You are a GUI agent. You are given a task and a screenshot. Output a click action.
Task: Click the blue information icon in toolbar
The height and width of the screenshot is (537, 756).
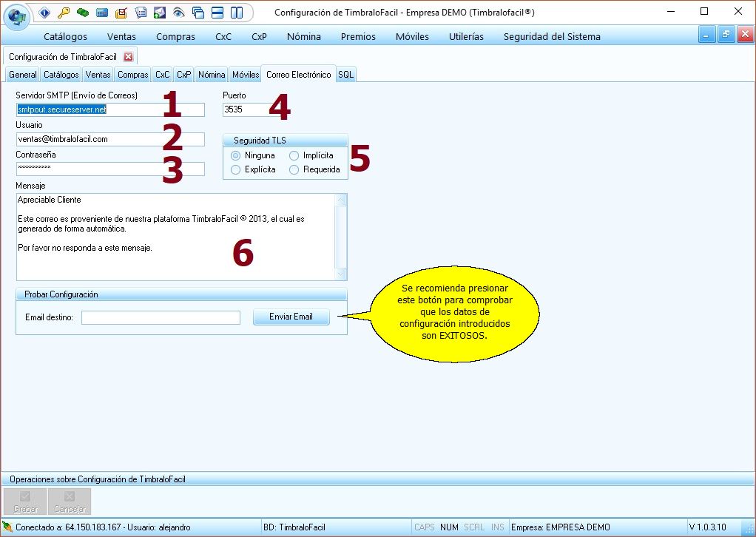(x=44, y=13)
